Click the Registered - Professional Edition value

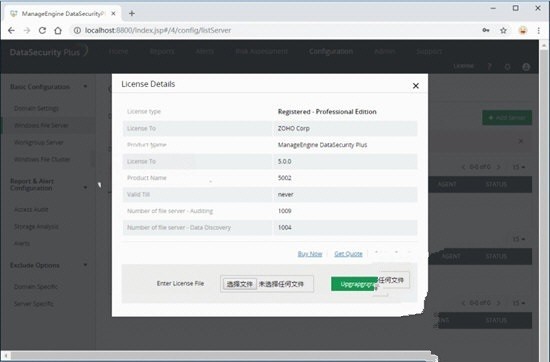(x=327, y=112)
